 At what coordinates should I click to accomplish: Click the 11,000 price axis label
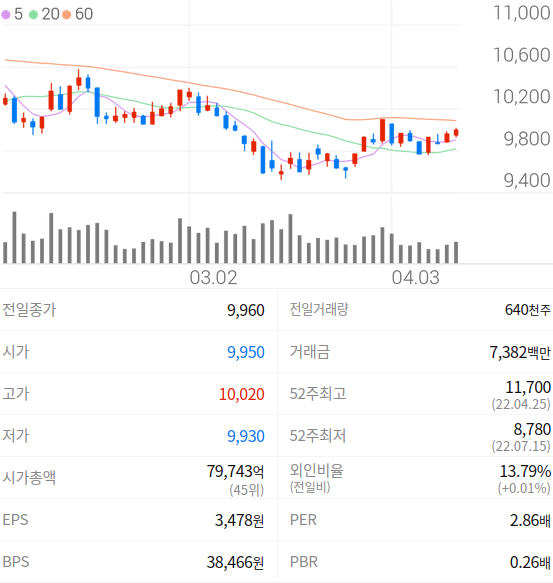522,13
